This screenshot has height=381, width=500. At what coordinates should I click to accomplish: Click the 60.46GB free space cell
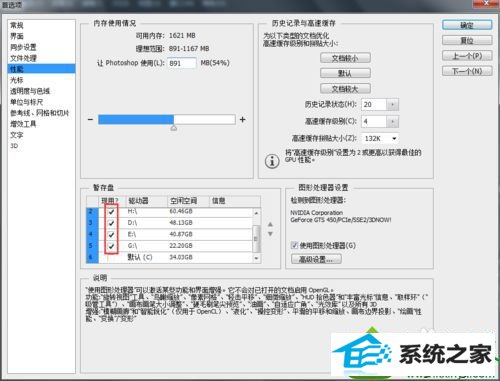click(x=181, y=211)
